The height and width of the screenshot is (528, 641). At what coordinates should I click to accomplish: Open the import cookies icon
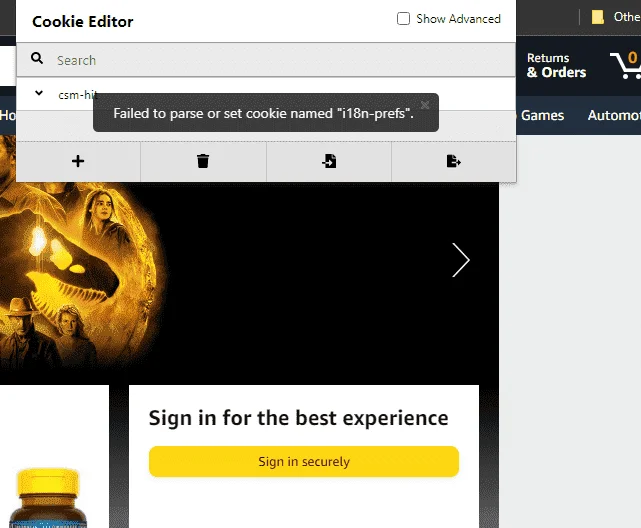(329, 161)
